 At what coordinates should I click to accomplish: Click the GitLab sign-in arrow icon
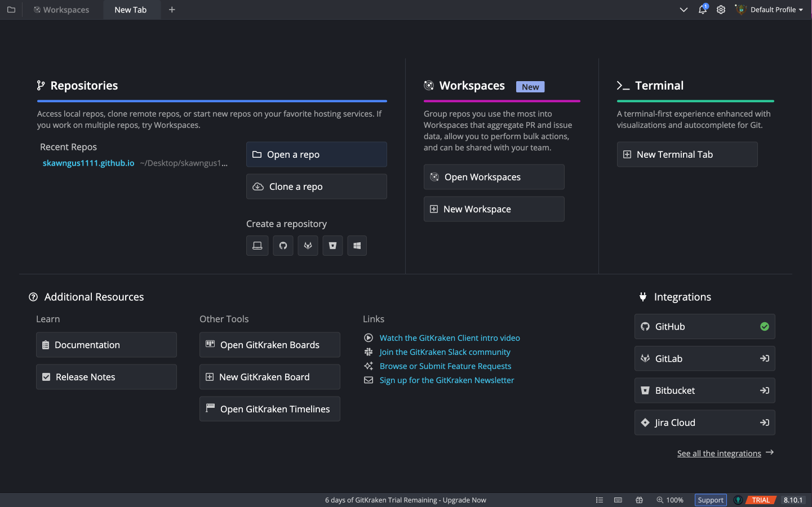(765, 358)
